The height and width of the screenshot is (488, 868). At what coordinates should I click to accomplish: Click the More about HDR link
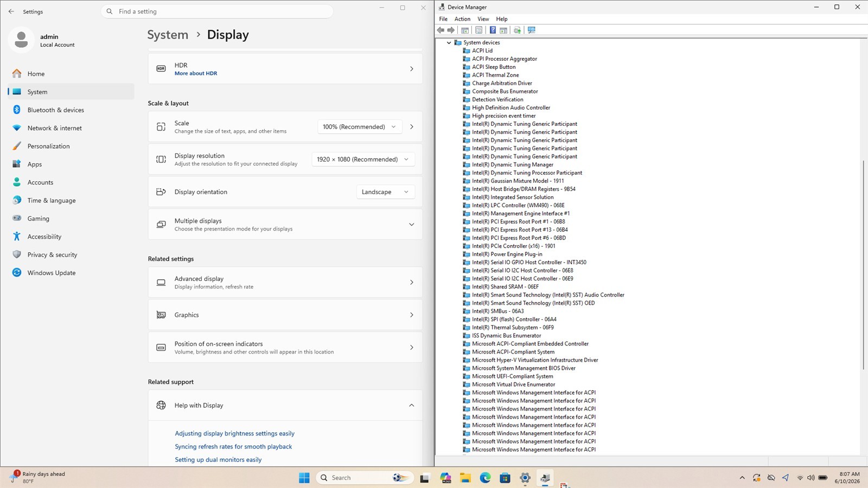196,74
